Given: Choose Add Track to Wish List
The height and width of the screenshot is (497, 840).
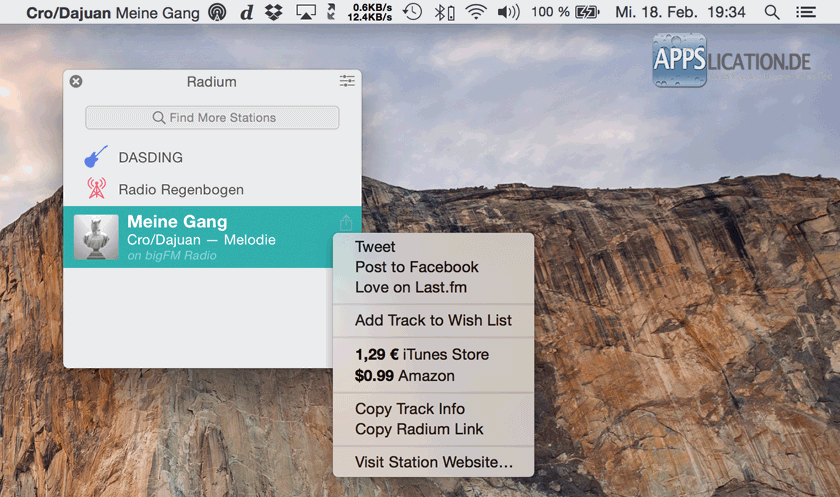Looking at the screenshot, I should click(x=433, y=320).
